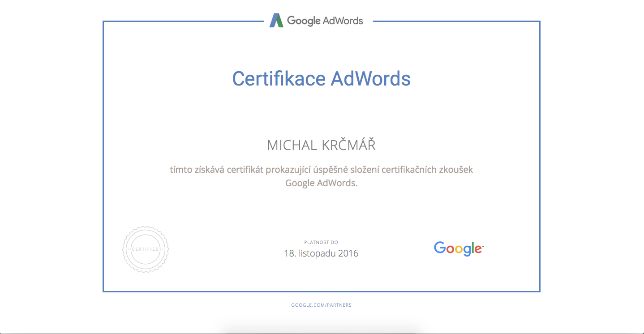
Task: Click the multicolored Google logo
Action: pyautogui.click(x=459, y=248)
